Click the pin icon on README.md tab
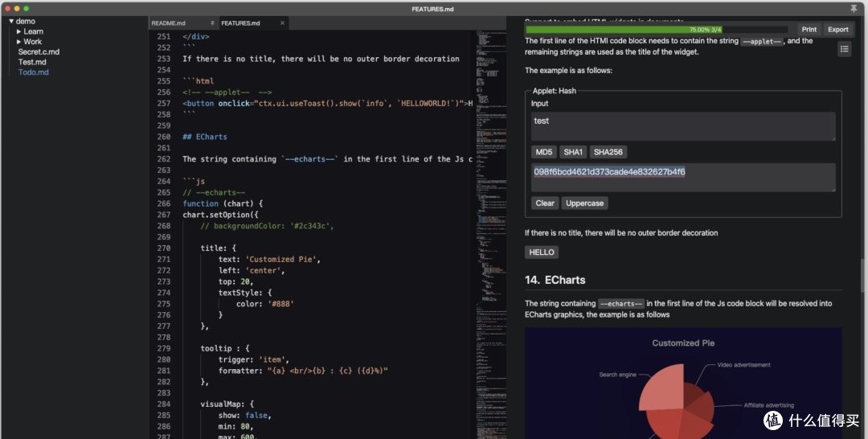 tap(212, 23)
